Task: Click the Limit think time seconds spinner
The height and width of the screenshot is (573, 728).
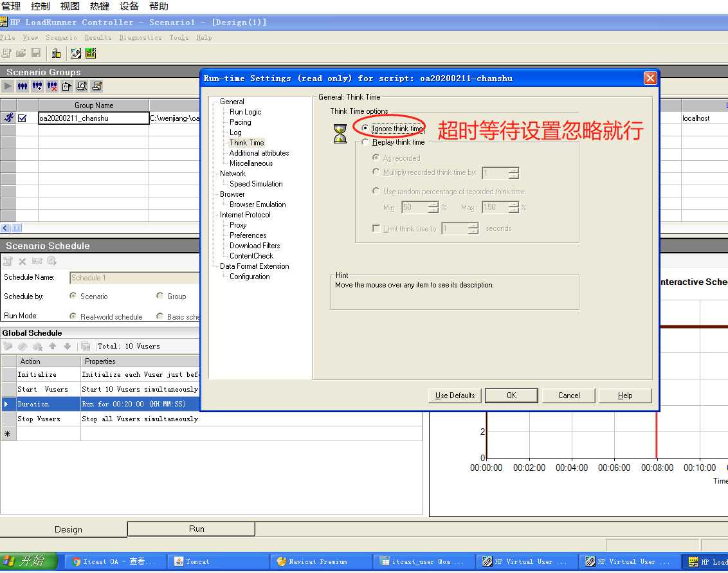Action: (473, 228)
